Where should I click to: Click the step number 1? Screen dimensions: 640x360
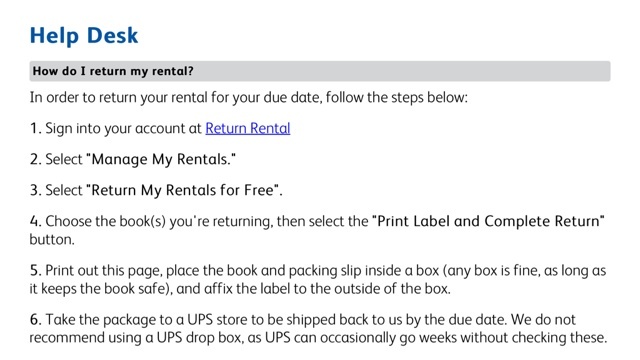click(35, 128)
